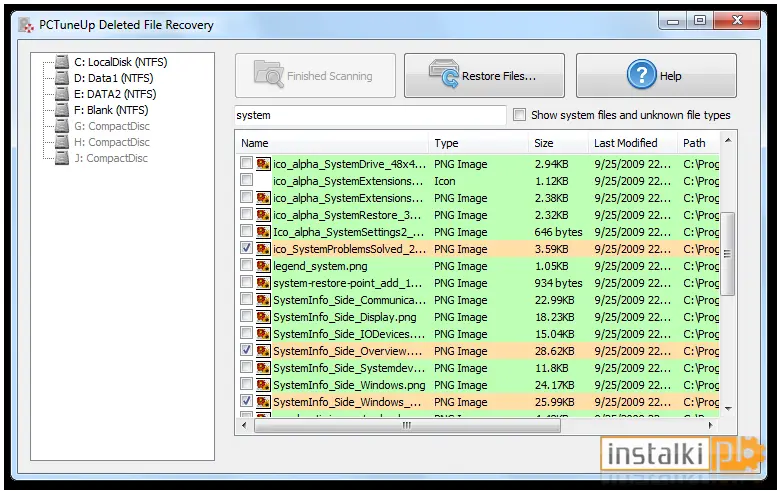Select the Icon type cell
This screenshot has height=491, width=778.
445,181
